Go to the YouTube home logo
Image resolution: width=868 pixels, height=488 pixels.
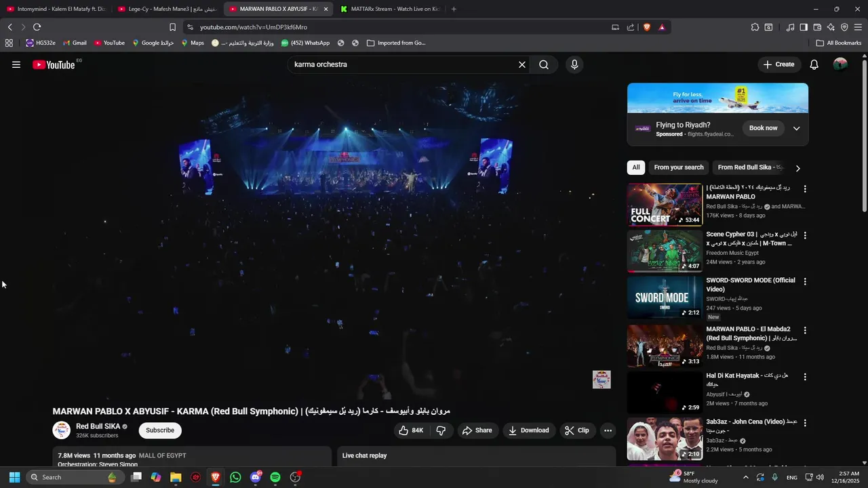(54, 64)
